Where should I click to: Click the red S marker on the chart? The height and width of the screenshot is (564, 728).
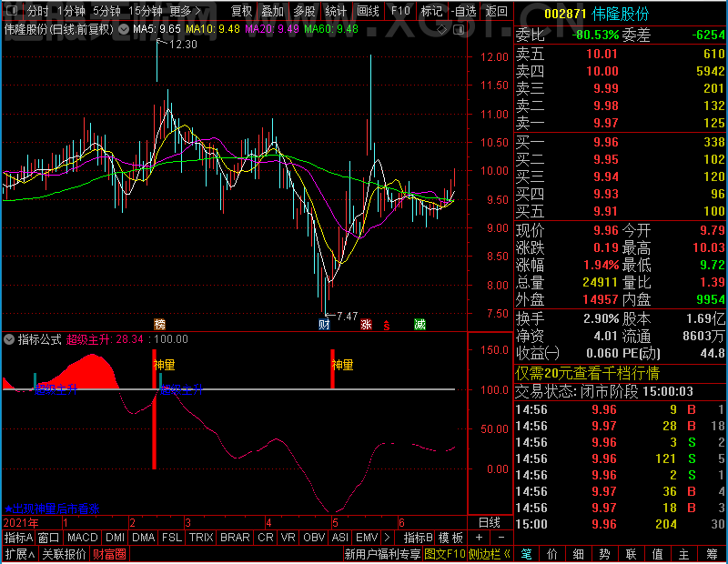tap(387, 326)
